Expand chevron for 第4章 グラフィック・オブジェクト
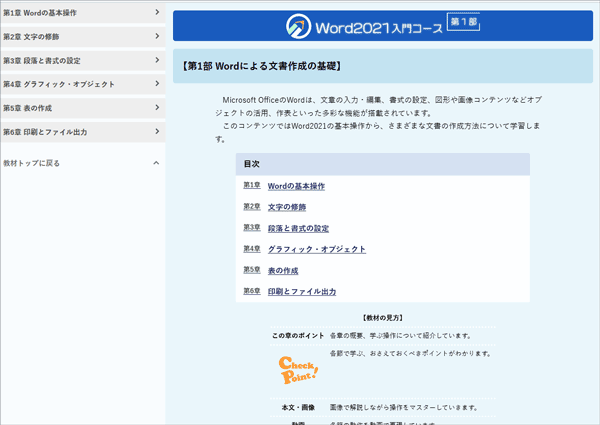Image resolution: width=600 pixels, height=425 pixels. (157, 83)
